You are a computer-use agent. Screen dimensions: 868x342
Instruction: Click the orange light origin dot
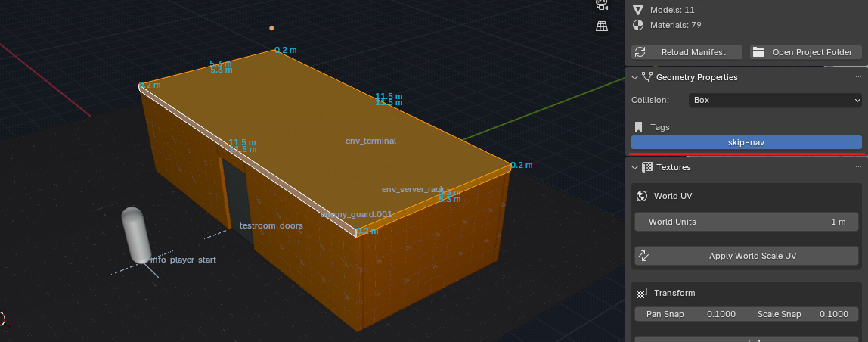(271, 28)
